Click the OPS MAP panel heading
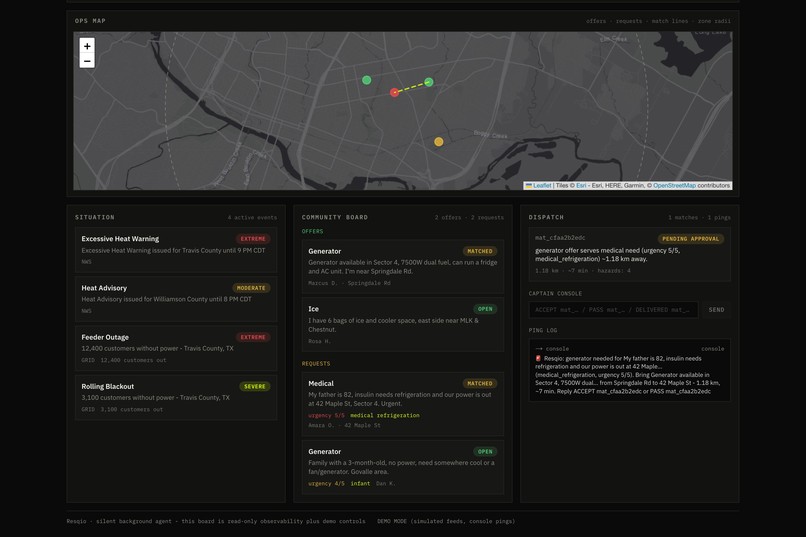The image size is (806, 537). pyautogui.click(x=90, y=21)
